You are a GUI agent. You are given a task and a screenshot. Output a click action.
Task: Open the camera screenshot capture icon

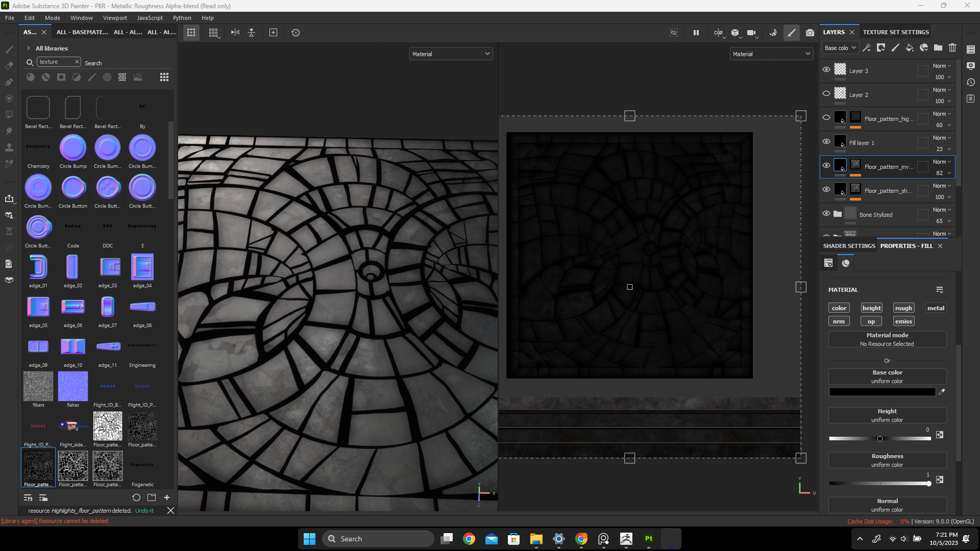click(810, 33)
